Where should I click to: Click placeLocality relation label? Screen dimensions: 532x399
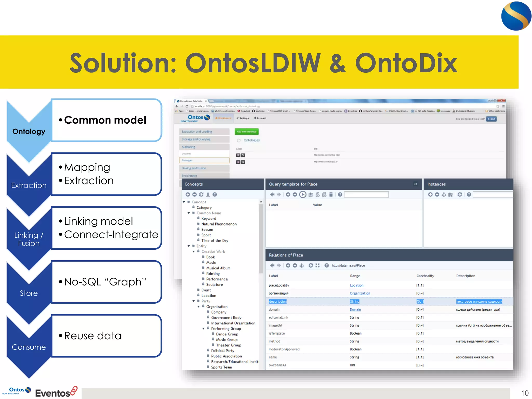[279, 285]
